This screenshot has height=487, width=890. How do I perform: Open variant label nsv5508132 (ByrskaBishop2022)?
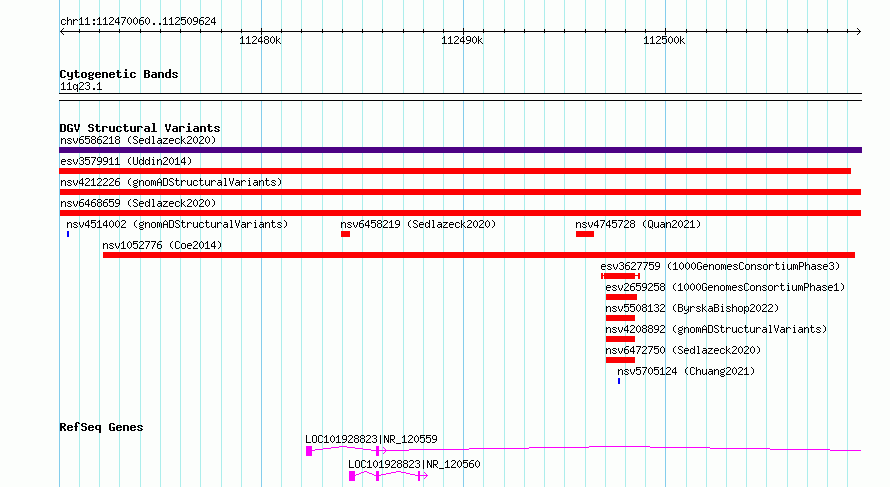[692, 308]
